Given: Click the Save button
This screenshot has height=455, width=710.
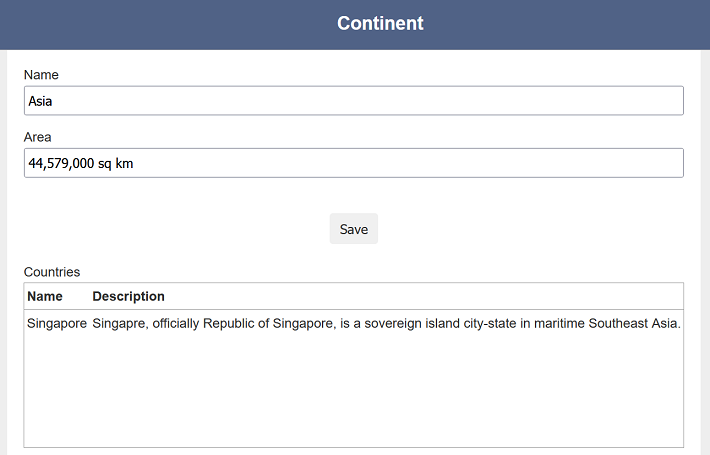Looking at the screenshot, I should point(354,229).
